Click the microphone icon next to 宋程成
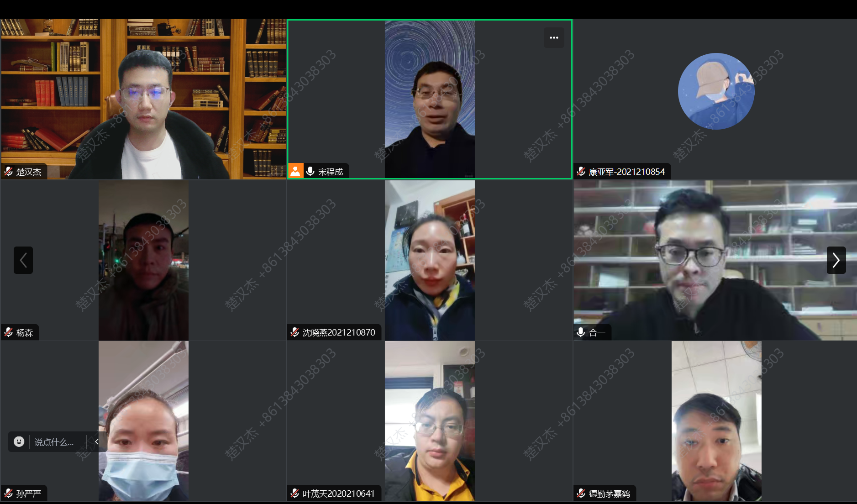This screenshot has height=504, width=857. point(310,171)
